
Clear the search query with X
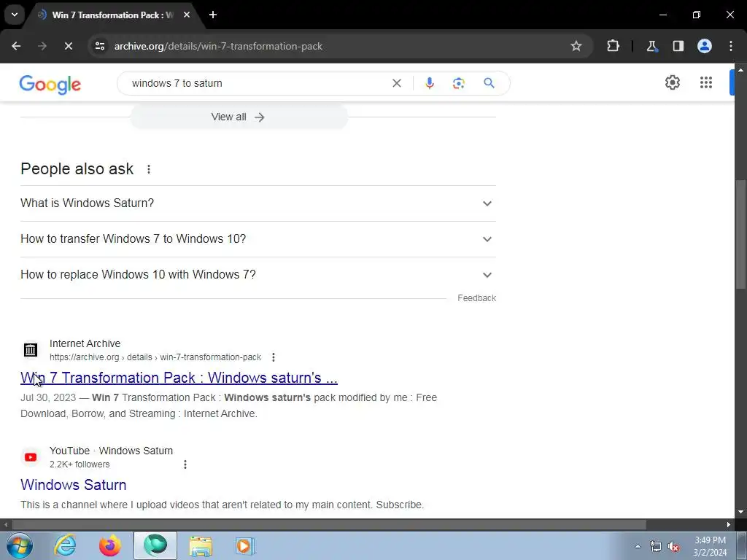[x=396, y=83]
